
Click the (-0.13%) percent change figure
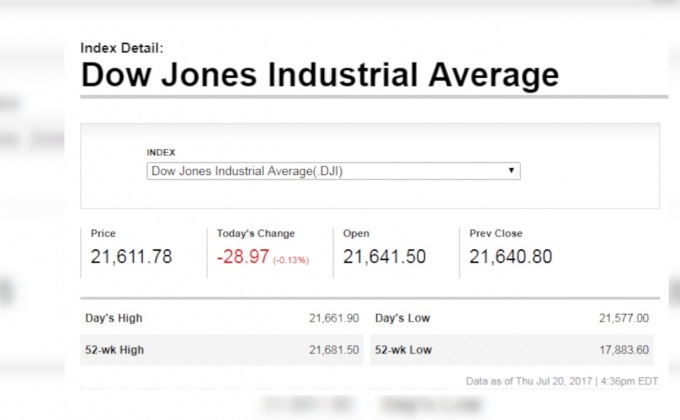[x=291, y=260]
